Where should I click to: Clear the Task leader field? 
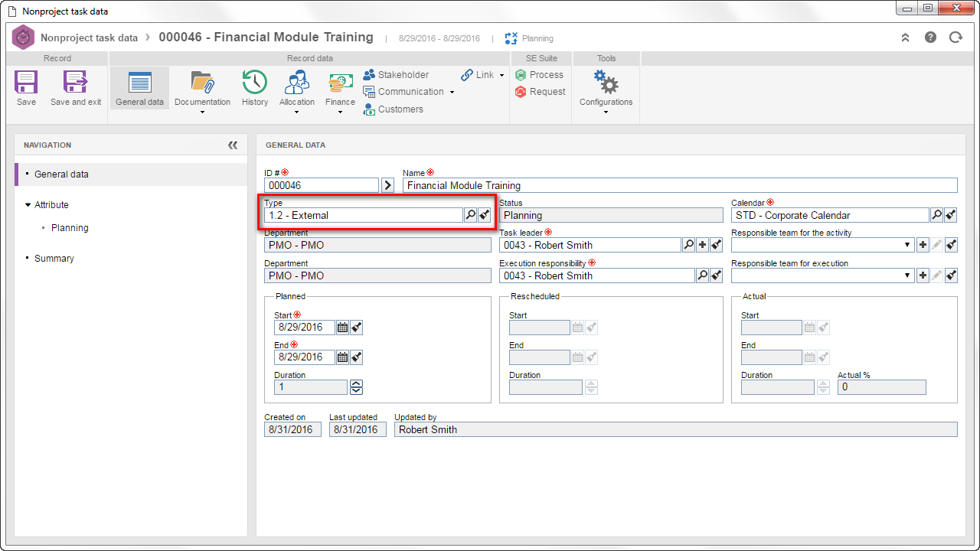[x=716, y=246]
